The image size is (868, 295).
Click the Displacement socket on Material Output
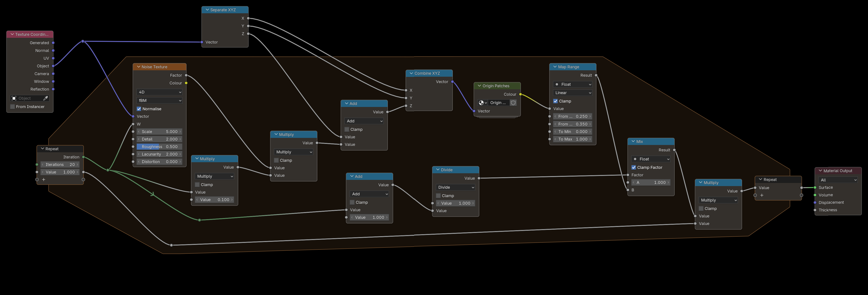(815, 203)
